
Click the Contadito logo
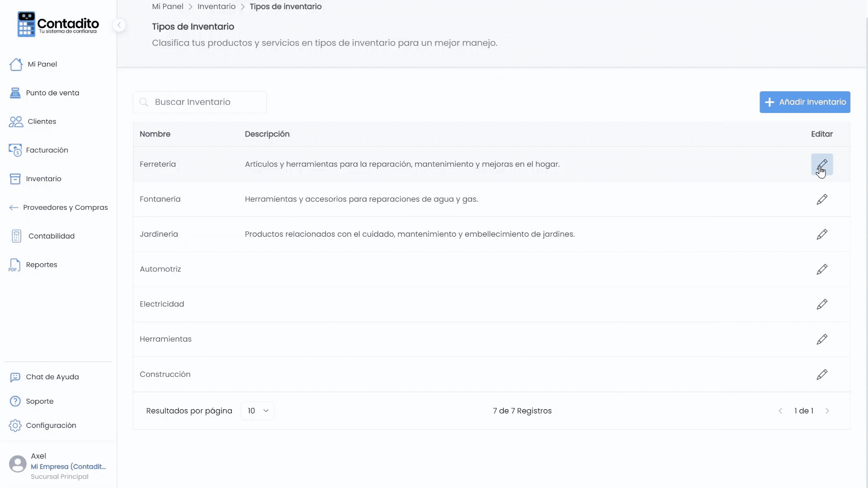coord(58,24)
